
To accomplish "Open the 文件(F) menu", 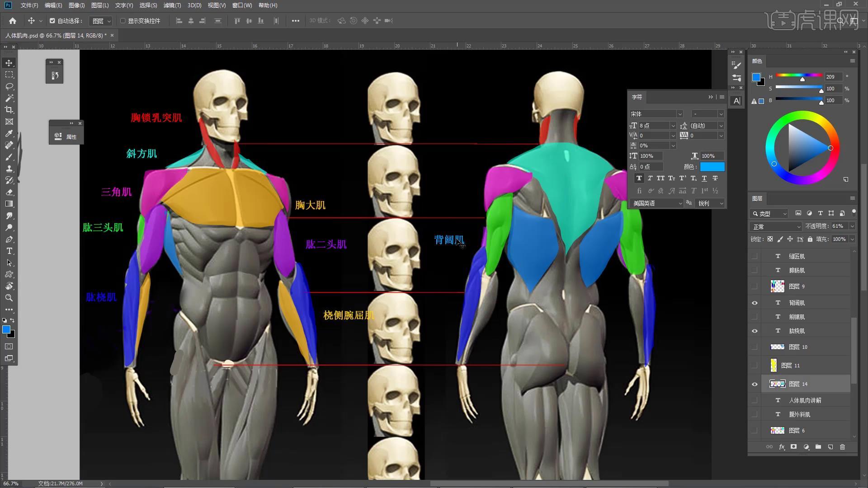I will pyautogui.click(x=29, y=5).
